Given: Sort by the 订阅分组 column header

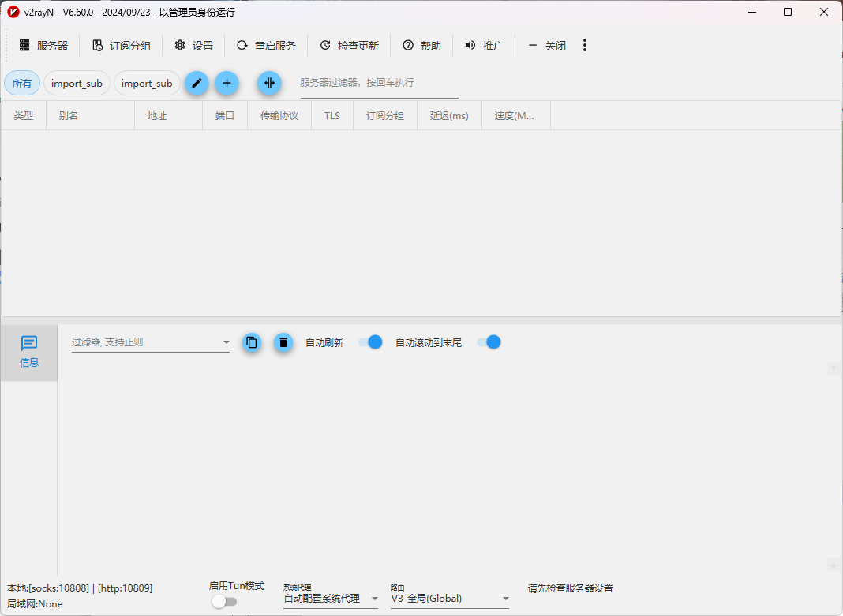Looking at the screenshot, I should click(x=385, y=115).
